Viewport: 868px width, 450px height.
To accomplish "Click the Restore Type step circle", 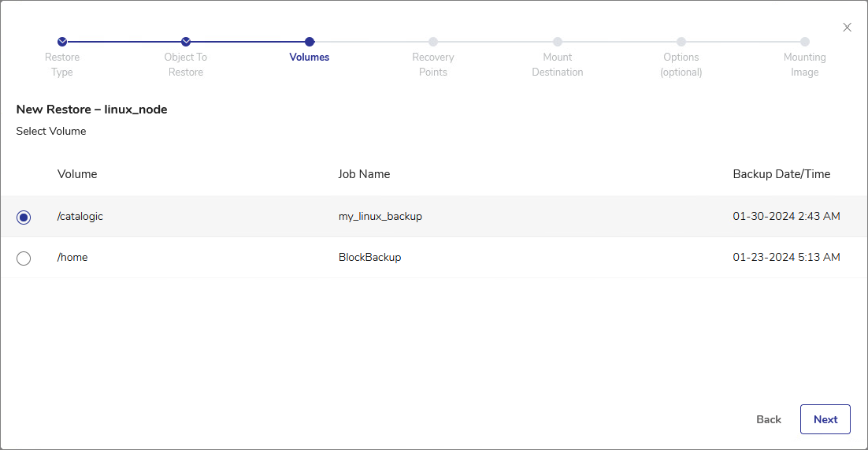I will (x=62, y=42).
